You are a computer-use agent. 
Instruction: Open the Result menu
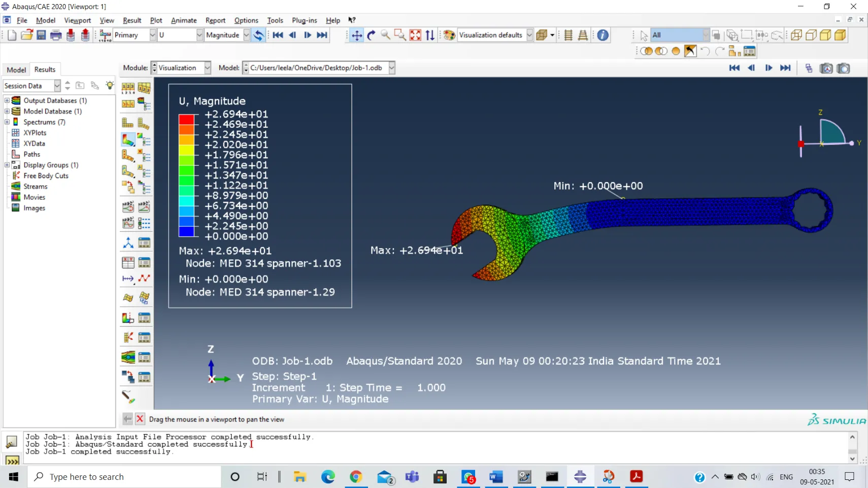(x=131, y=20)
